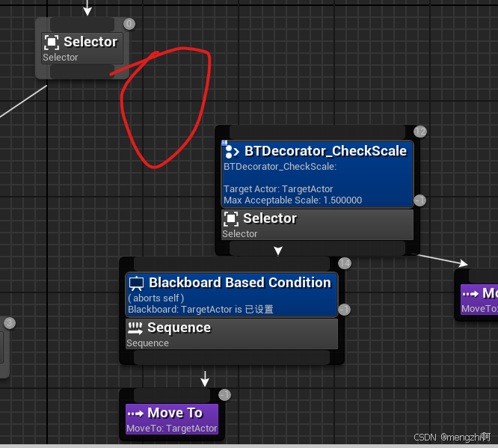Click the Blackboard Based Condition icon

[x=137, y=283]
